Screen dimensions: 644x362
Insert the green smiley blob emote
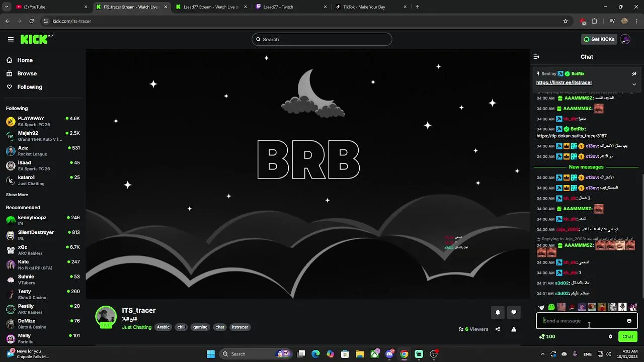click(x=551, y=307)
